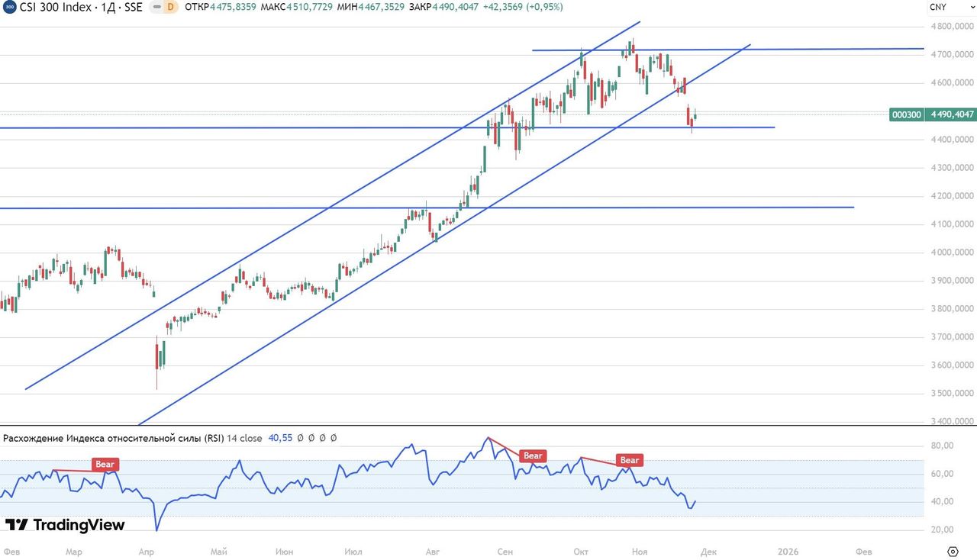The image size is (977, 560).
Task: Click the 000300 symbol tag on price axis
Action: pos(907,114)
